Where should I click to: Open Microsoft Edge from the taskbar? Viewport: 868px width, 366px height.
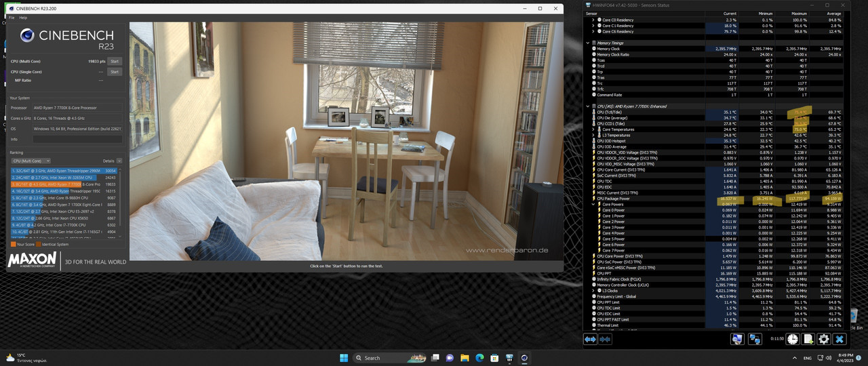coord(479,357)
